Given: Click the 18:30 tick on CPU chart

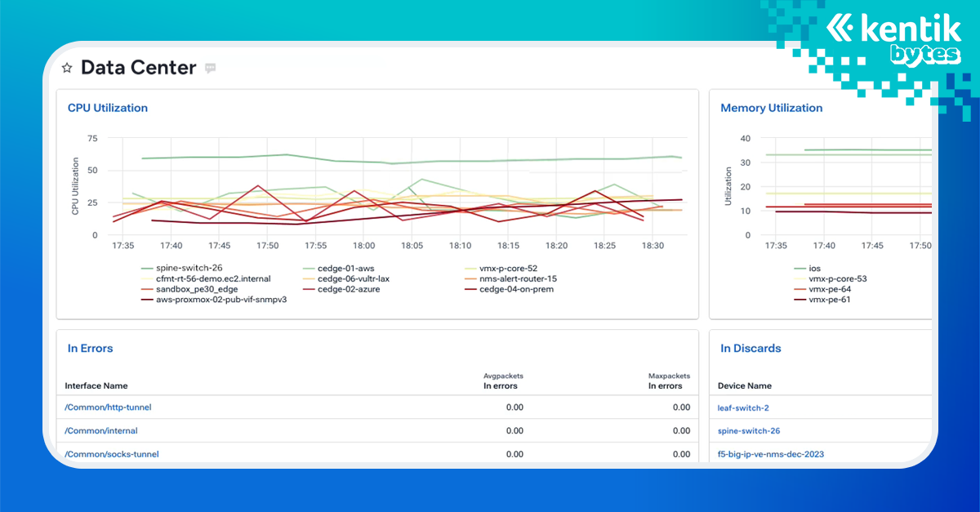Looking at the screenshot, I should pyautogui.click(x=653, y=246).
